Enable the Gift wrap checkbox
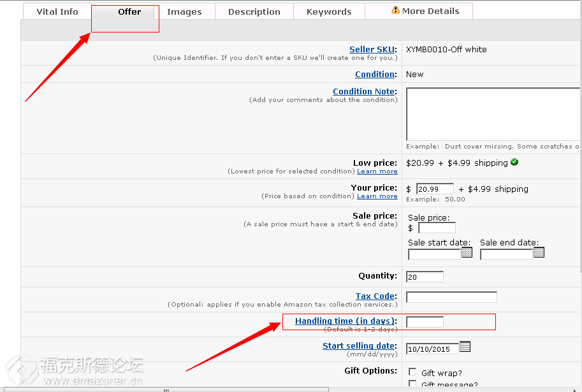 pos(412,373)
